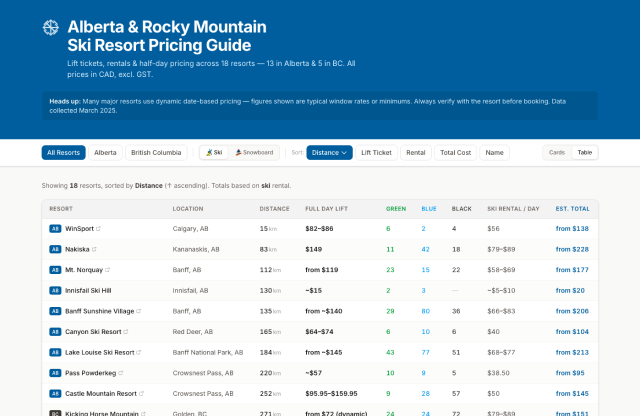Click Pass Powderkeg's 'from $95' total
The height and width of the screenshot is (416, 640).
coord(570,373)
